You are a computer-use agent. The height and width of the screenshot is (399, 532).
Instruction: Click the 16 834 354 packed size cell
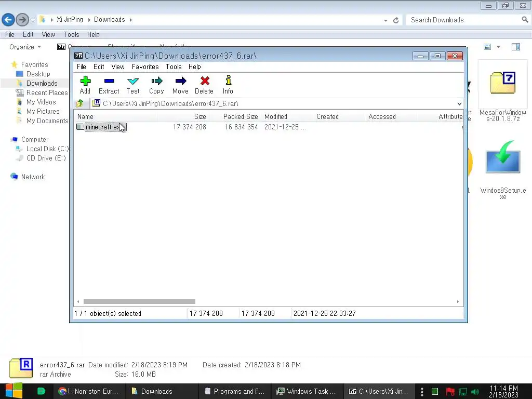[x=241, y=127]
